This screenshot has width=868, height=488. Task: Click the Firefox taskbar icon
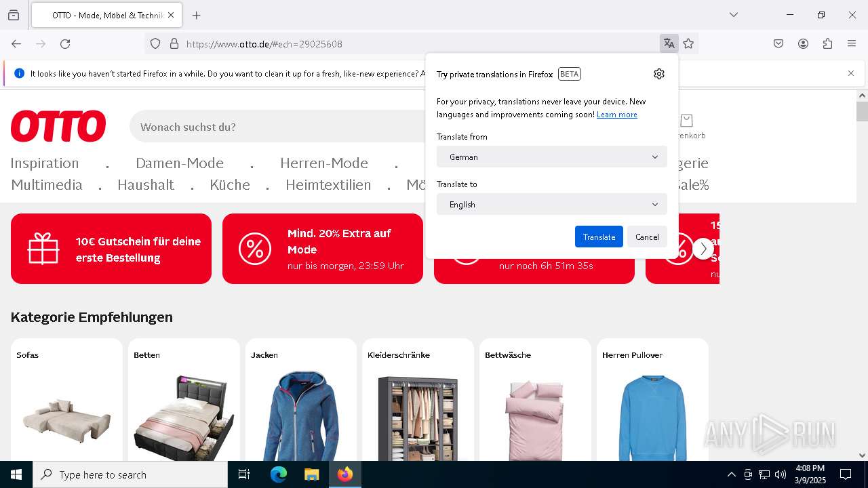coord(345,474)
